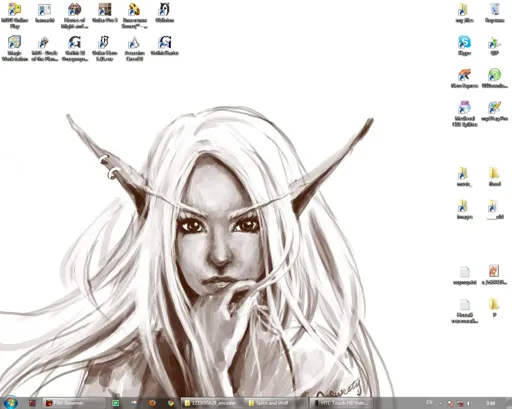512x409 pixels.
Task: Click the green app icon in the taskbar
Action: tap(115, 403)
